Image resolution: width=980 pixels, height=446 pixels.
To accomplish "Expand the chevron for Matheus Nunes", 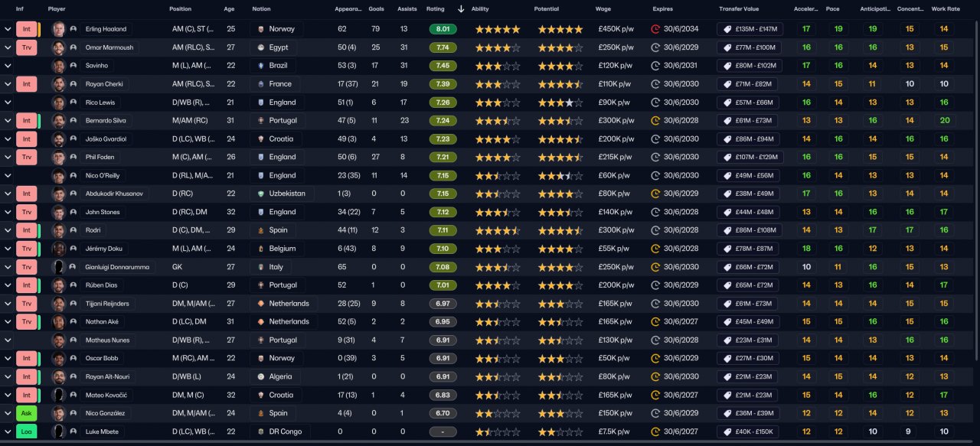I will [7, 340].
